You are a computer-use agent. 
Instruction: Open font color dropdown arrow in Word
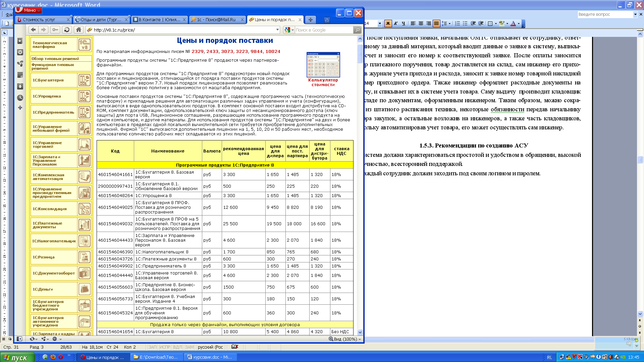click(519, 23)
